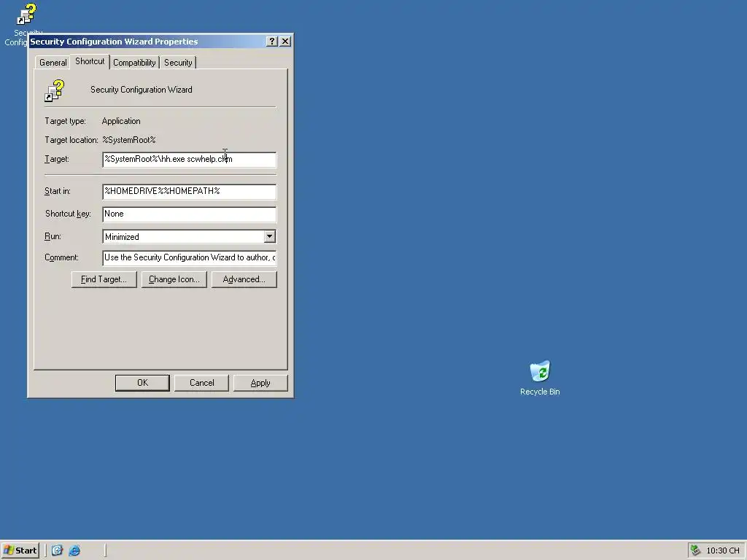Click the Show Desktop quick launch icon
This screenshot has width=747, height=560.
(x=57, y=551)
